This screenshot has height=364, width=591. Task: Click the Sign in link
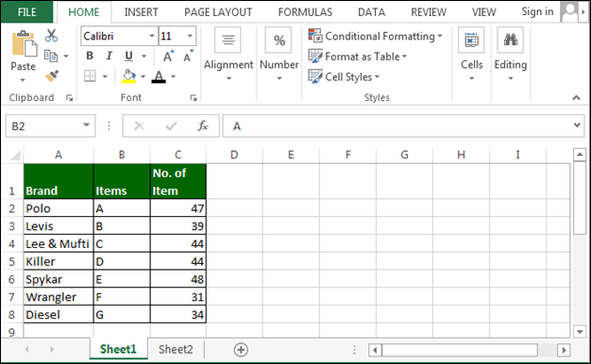[x=537, y=11]
